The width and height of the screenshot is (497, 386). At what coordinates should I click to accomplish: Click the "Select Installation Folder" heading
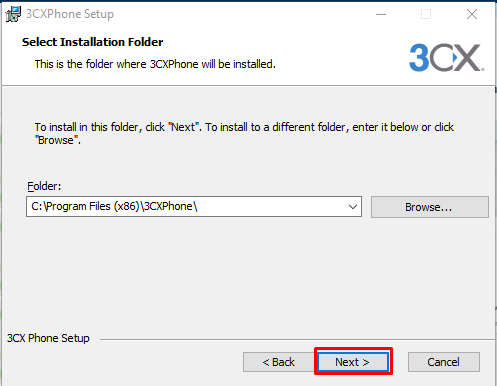coord(93,42)
